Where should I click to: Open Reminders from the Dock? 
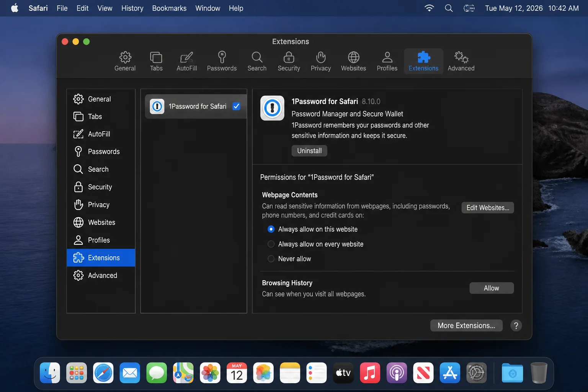coord(317,373)
